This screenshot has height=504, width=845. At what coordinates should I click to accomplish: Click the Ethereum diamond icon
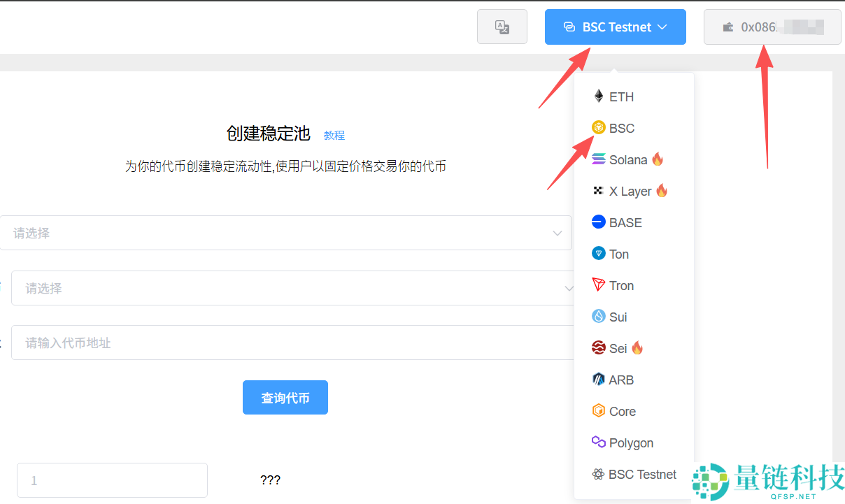click(598, 96)
